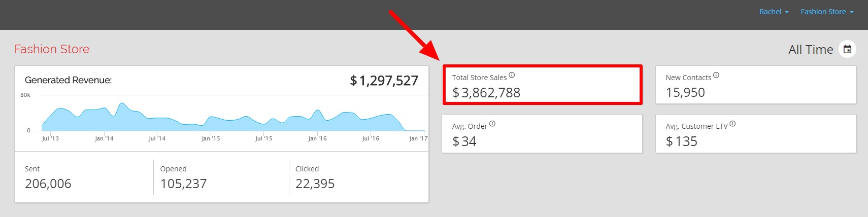Click the New Contacts label
Screen dimensions: 868x217
pyautogui.click(x=688, y=78)
